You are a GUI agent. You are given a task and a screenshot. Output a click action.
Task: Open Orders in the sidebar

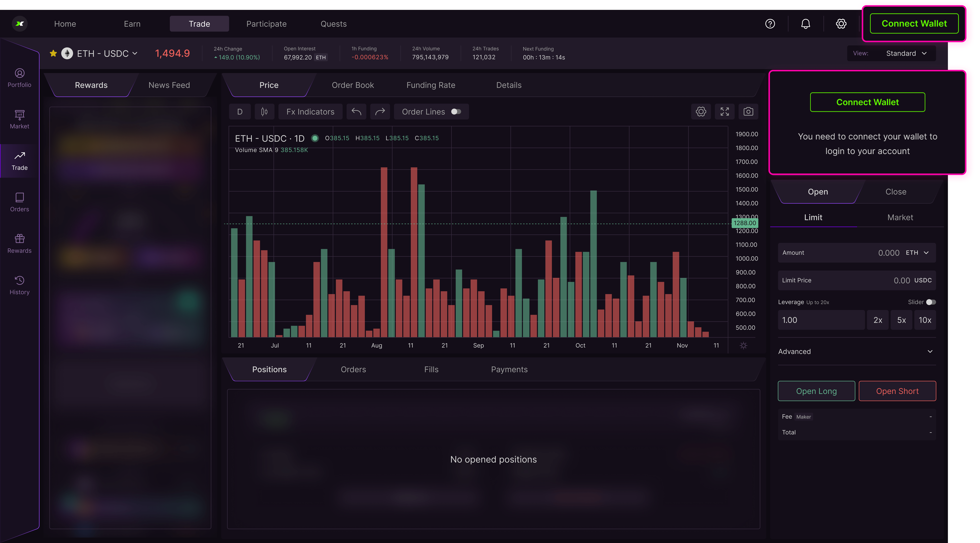[19, 202]
